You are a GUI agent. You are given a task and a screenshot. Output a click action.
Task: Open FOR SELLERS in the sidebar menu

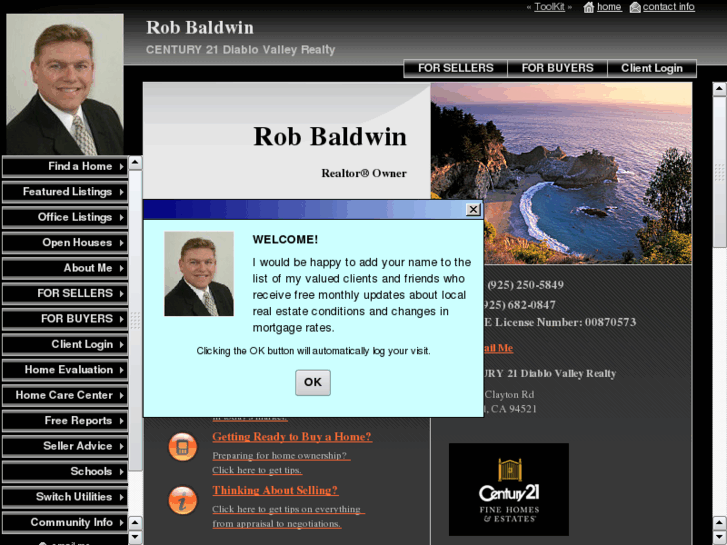pyautogui.click(x=65, y=294)
